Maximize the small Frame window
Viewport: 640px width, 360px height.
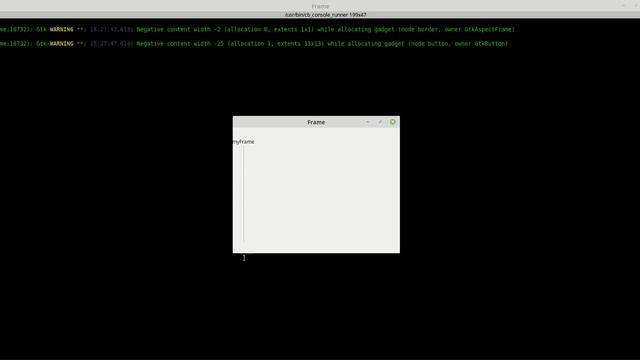(x=380, y=122)
